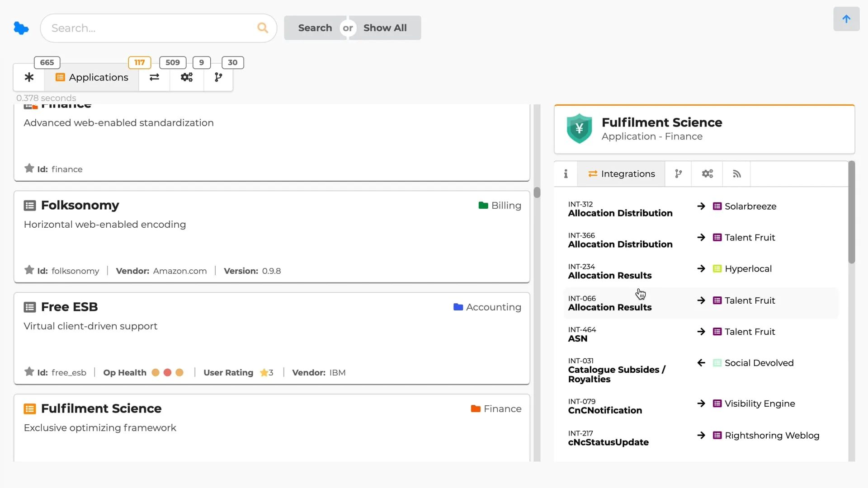Click the 117 count badge
868x488 pixels.
pyautogui.click(x=140, y=62)
